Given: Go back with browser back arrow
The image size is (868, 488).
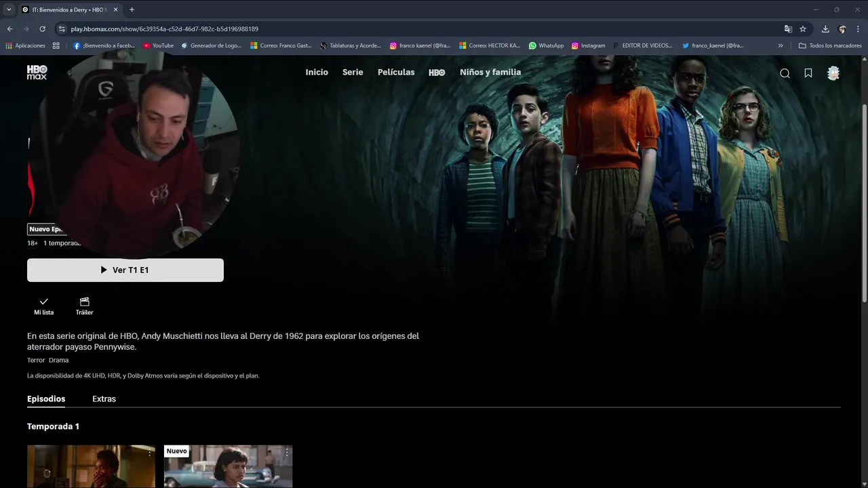Looking at the screenshot, I should tap(9, 29).
